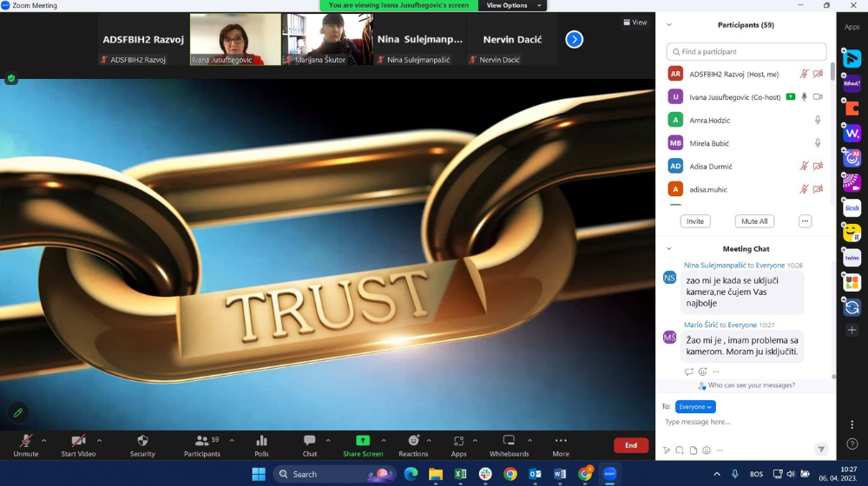Open the twine app in Apps sidebar
This screenshot has width=868, height=486.
[852, 258]
